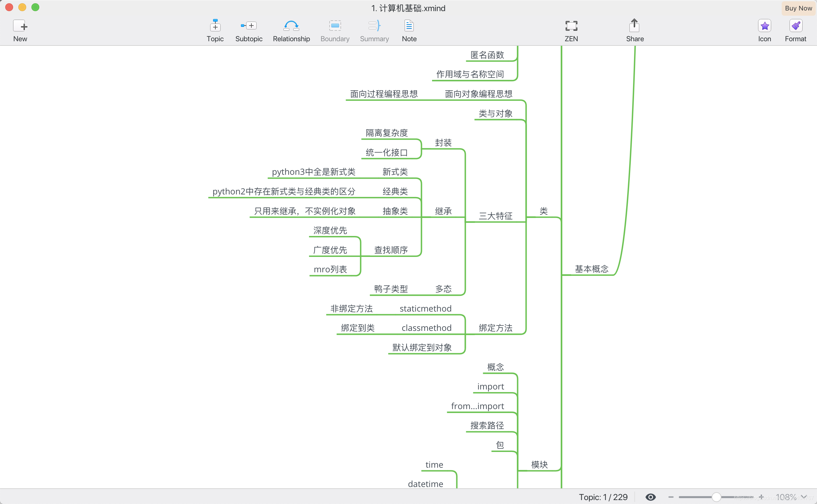Screen dimensions: 817x504
Task: Select the 面向过程编程思想 topic
Action: (384, 94)
